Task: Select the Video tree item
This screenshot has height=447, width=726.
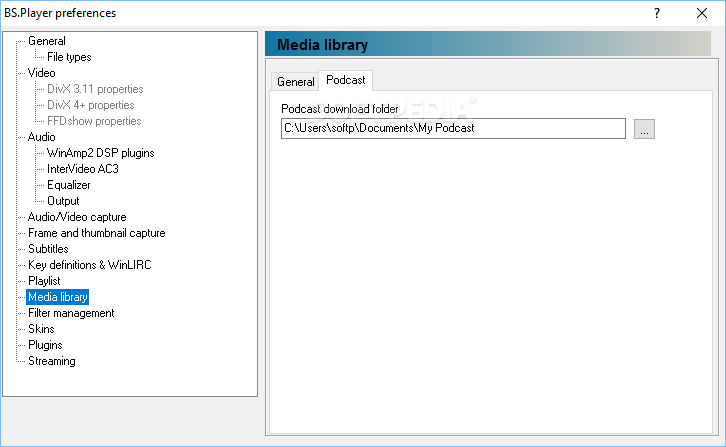Action: click(x=42, y=73)
